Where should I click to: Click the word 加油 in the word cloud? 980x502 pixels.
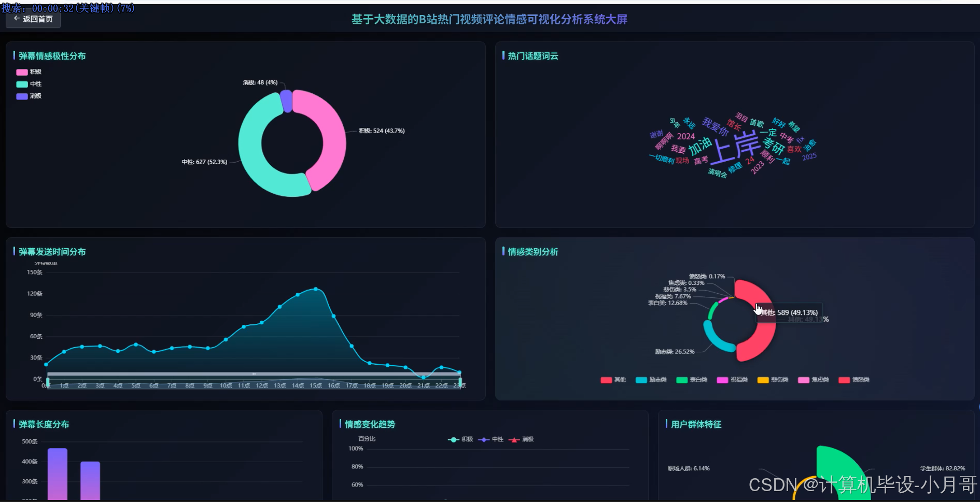(700, 146)
